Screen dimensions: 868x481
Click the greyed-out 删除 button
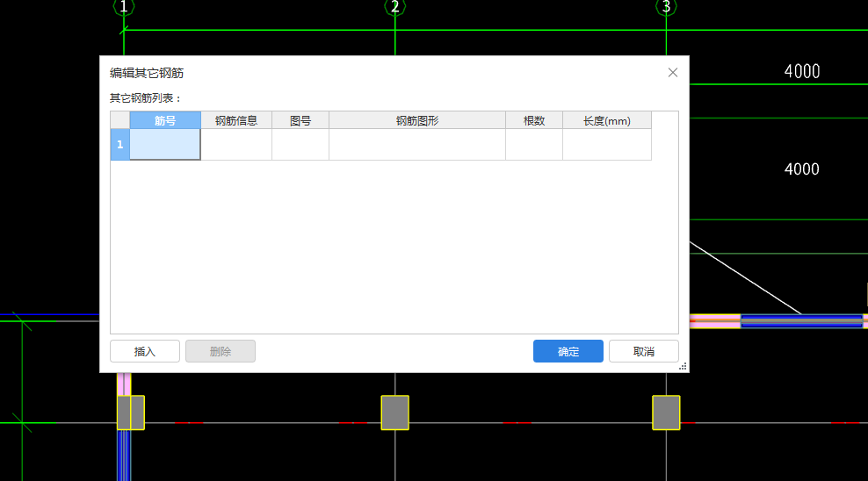click(x=221, y=351)
